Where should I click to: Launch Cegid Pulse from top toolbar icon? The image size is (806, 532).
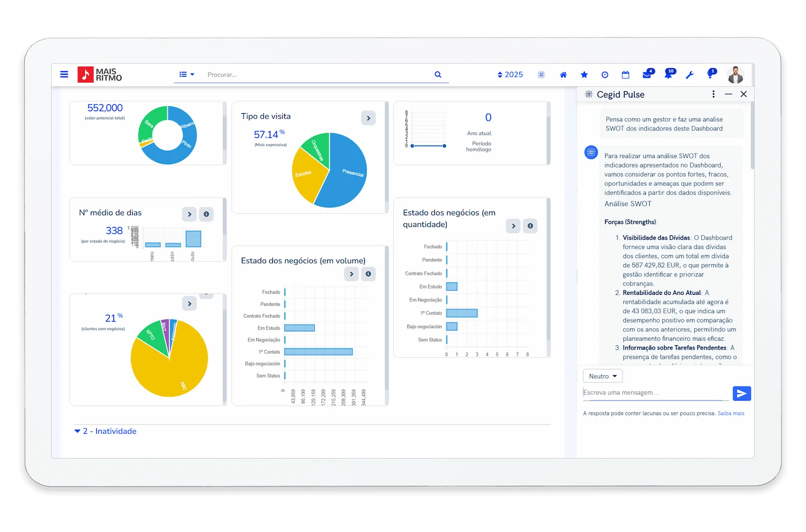(541, 75)
